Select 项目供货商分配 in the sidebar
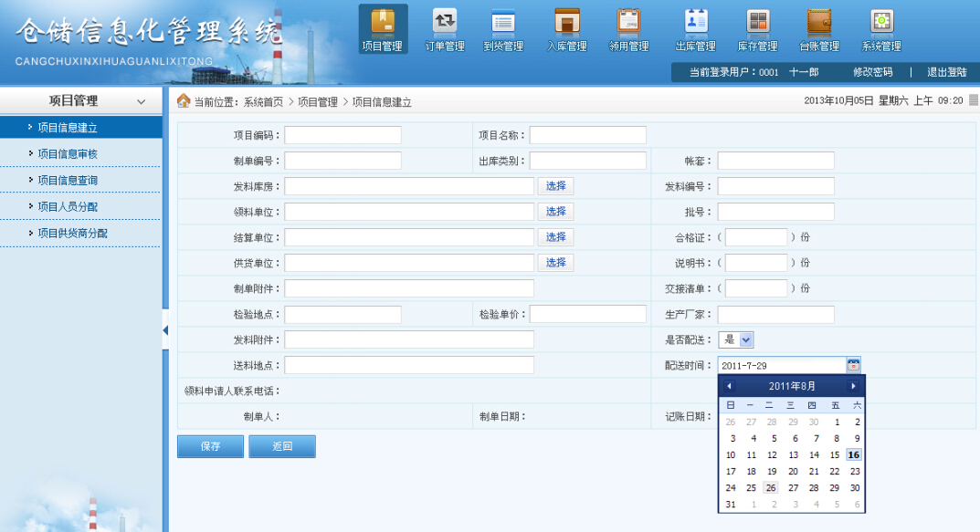Image resolution: width=980 pixels, height=532 pixels. (x=72, y=234)
